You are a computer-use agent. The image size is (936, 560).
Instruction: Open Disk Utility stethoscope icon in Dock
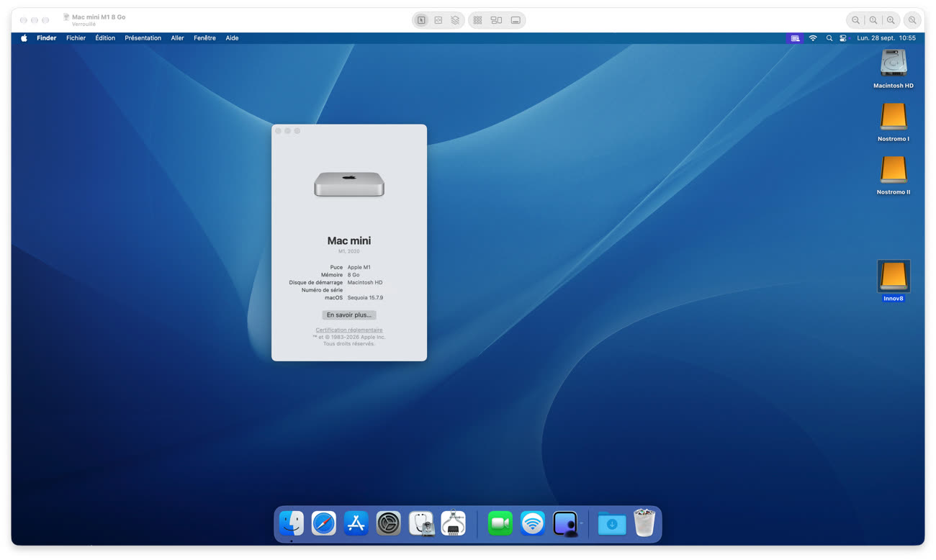[x=421, y=523]
